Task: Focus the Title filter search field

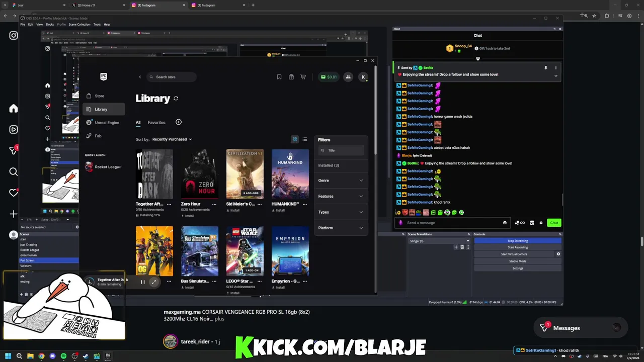Action: [341, 150]
